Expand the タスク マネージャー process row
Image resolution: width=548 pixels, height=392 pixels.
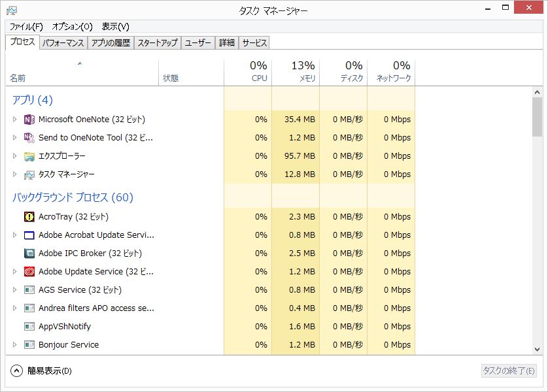(14, 174)
